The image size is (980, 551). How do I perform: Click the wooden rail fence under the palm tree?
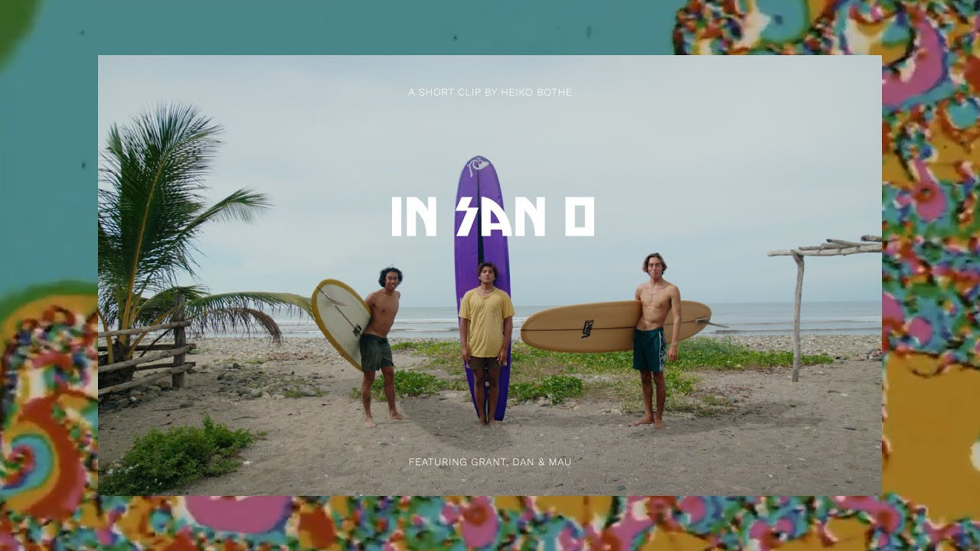tap(145, 356)
